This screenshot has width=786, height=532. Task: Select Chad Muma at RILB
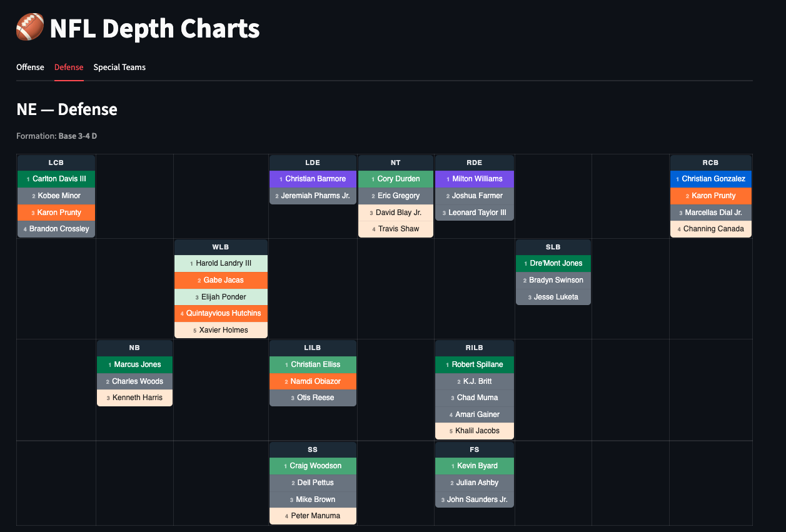[475, 398]
